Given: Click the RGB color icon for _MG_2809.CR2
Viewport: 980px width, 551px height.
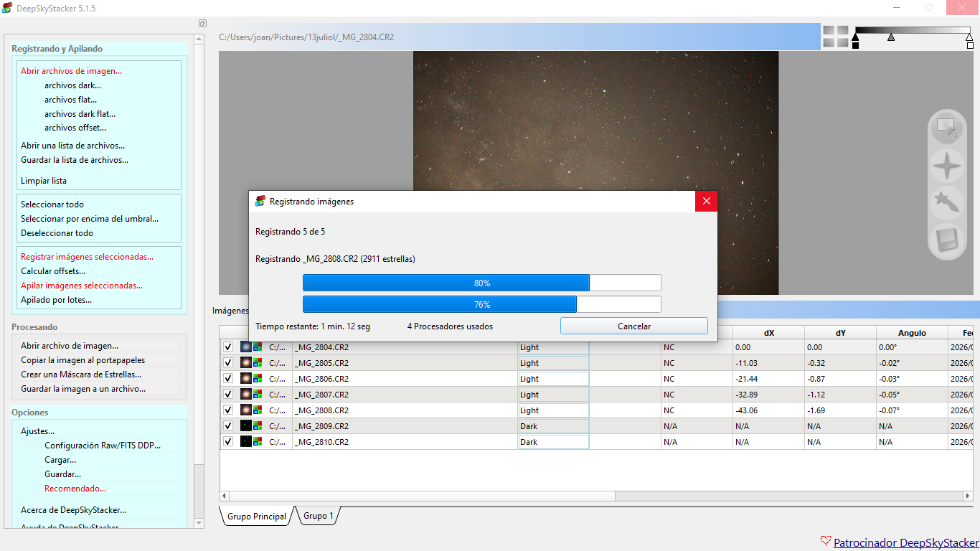Looking at the screenshot, I should click(258, 426).
